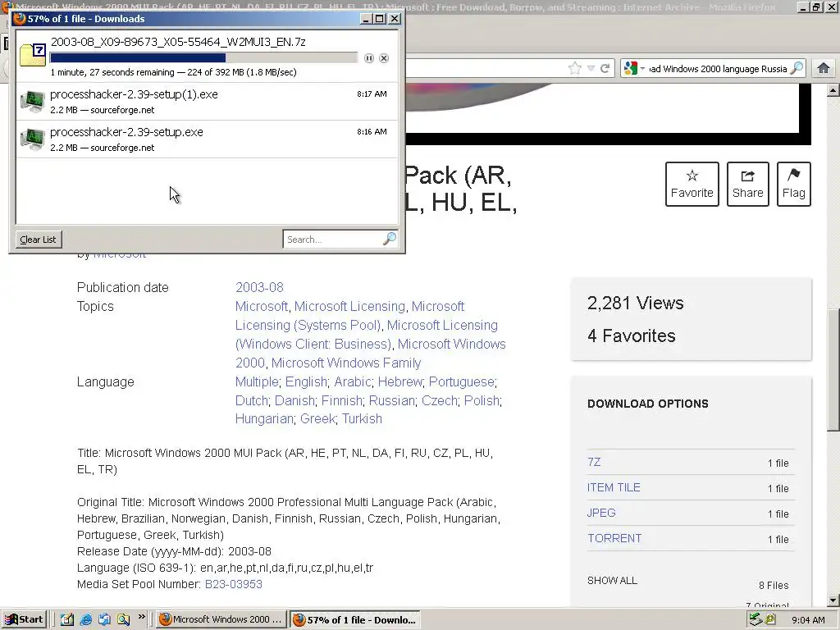Click the download progress bar
The image size is (840, 630).
click(203, 58)
